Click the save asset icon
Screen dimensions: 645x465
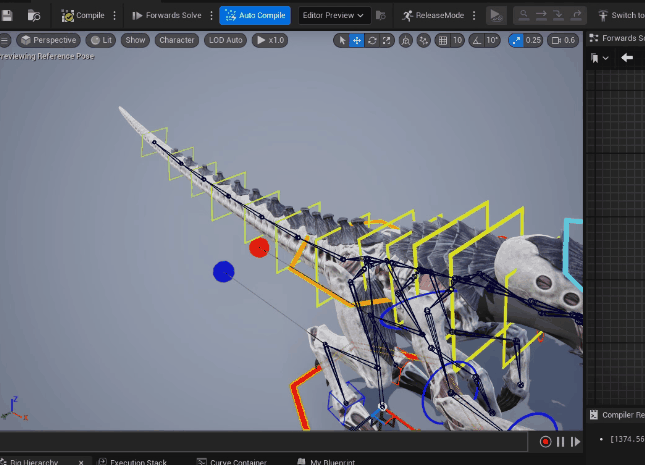(7, 15)
